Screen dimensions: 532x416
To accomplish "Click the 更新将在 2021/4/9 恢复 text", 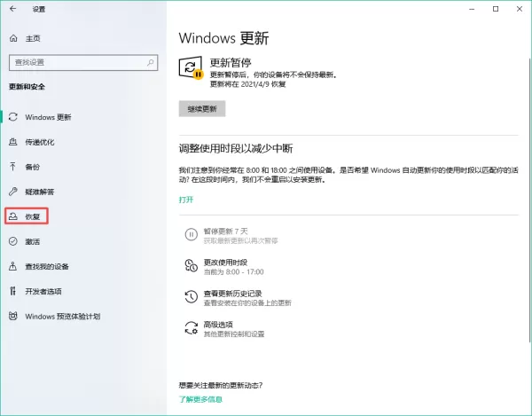I will (x=247, y=84).
